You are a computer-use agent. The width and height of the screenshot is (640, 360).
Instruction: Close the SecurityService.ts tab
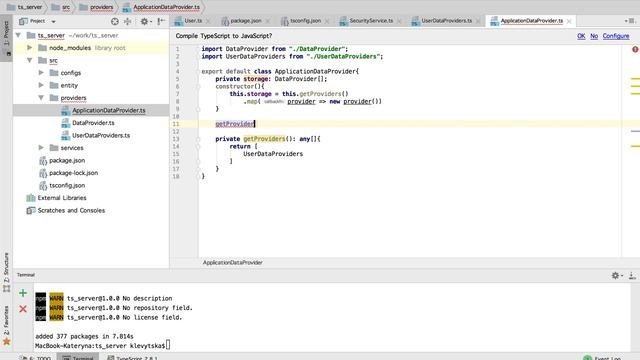coord(399,21)
